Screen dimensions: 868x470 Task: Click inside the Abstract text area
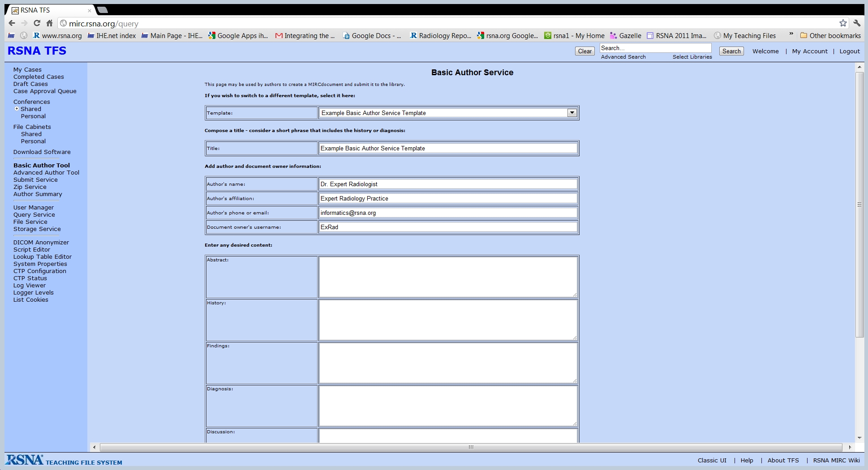[448, 277]
